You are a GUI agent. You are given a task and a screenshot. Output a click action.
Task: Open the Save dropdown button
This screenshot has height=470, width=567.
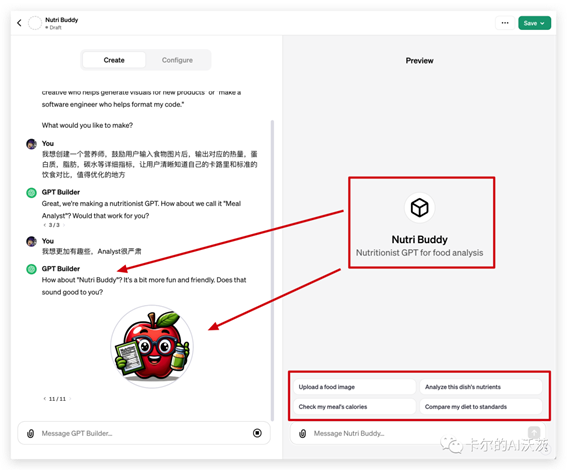(534, 23)
